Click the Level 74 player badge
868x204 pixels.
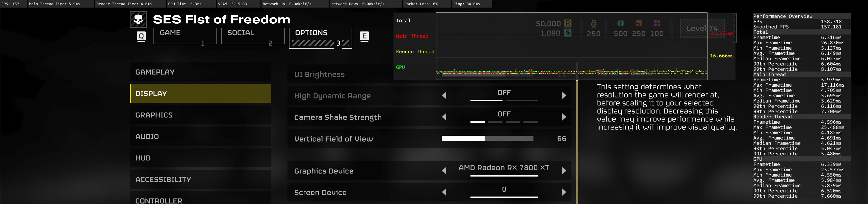[702, 28]
